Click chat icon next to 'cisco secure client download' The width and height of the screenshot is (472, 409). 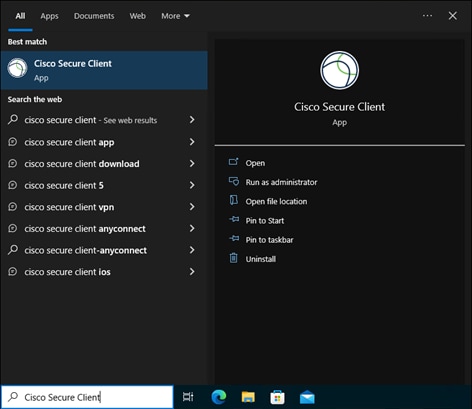coord(13,163)
